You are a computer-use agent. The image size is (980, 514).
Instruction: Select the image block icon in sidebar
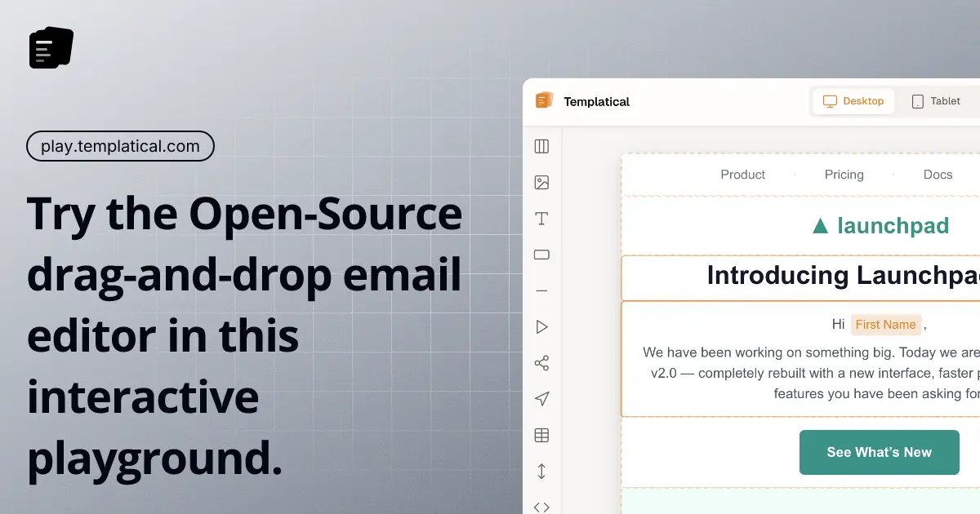(541, 183)
